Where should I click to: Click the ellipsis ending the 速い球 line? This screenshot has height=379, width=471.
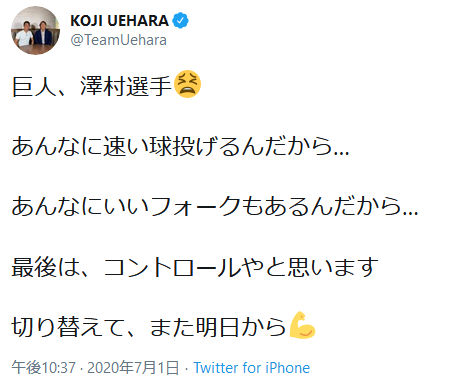[341, 153]
